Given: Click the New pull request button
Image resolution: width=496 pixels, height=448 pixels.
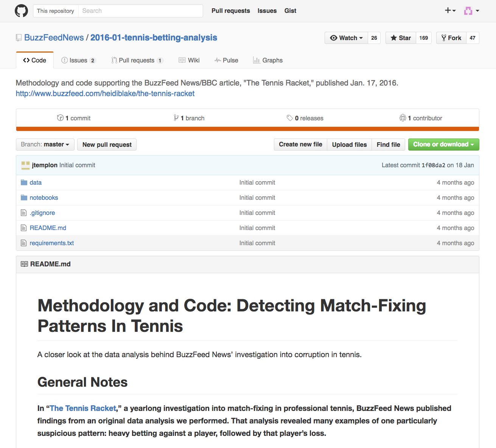Looking at the screenshot, I should pos(107,145).
